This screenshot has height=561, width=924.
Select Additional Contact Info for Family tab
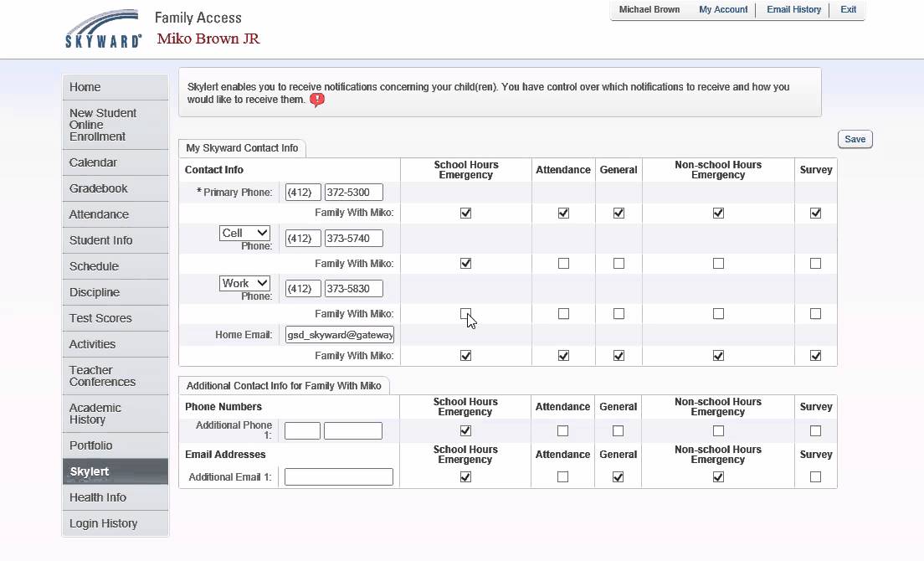[x=284, y=386]
